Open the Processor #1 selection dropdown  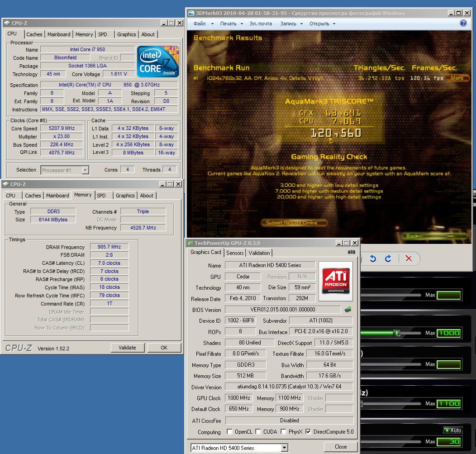86,170
